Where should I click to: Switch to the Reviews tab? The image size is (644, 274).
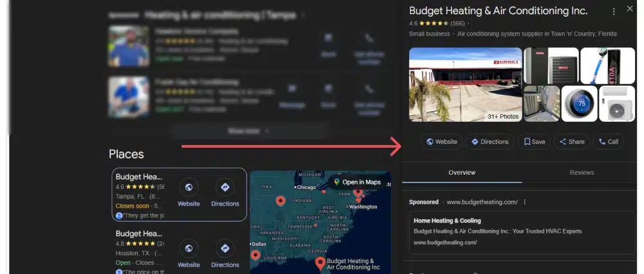click(x=582, y=173)
